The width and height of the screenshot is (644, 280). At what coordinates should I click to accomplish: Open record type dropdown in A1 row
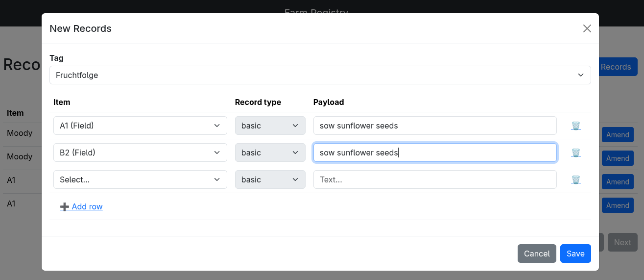tap(270, 126)
